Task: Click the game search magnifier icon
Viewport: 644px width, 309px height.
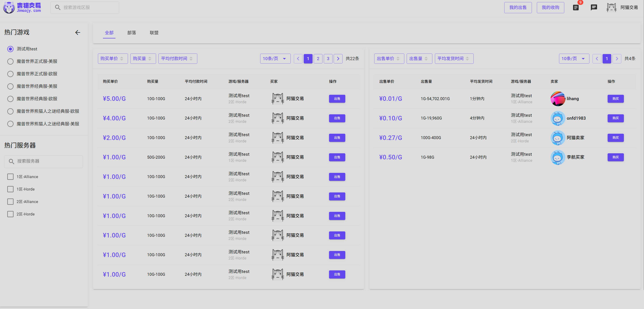Action: 58,7
